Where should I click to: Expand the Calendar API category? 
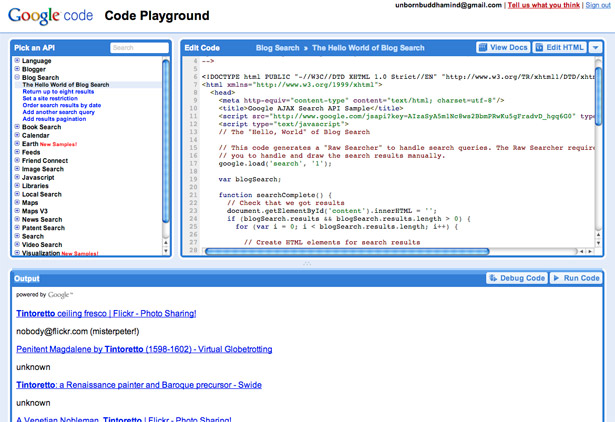coord(17,135)
